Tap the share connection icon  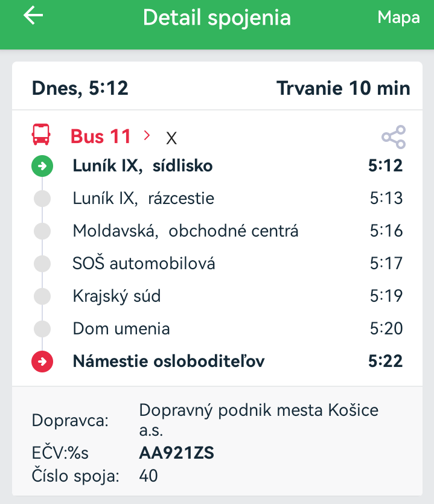(394, 137)
